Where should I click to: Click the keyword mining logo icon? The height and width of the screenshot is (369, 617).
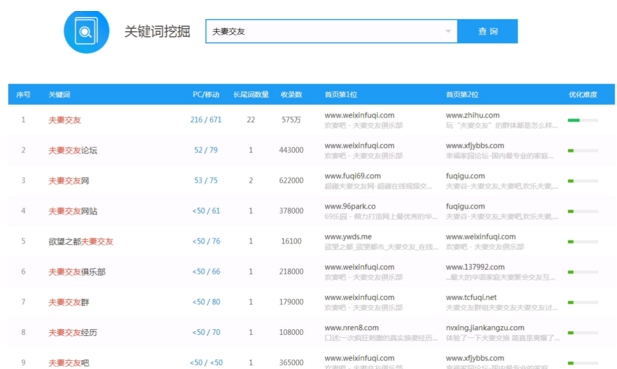87,31
